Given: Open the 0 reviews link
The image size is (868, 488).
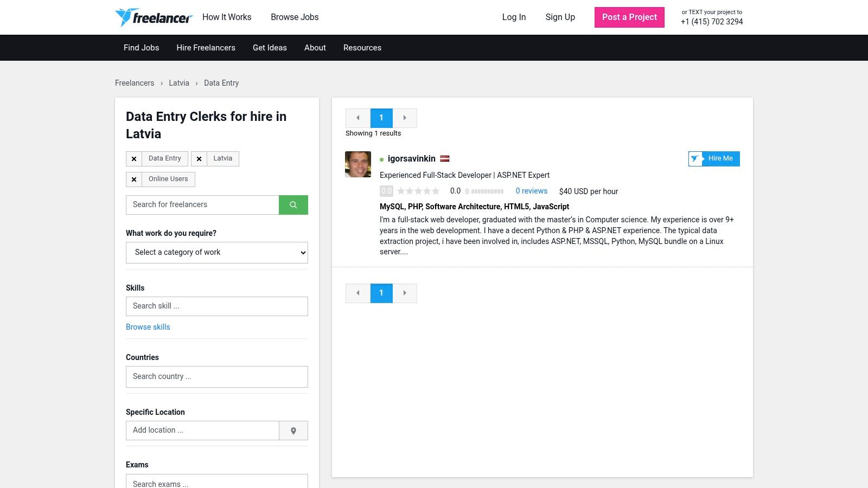Looking at the screenshot, I should point(532,191).
